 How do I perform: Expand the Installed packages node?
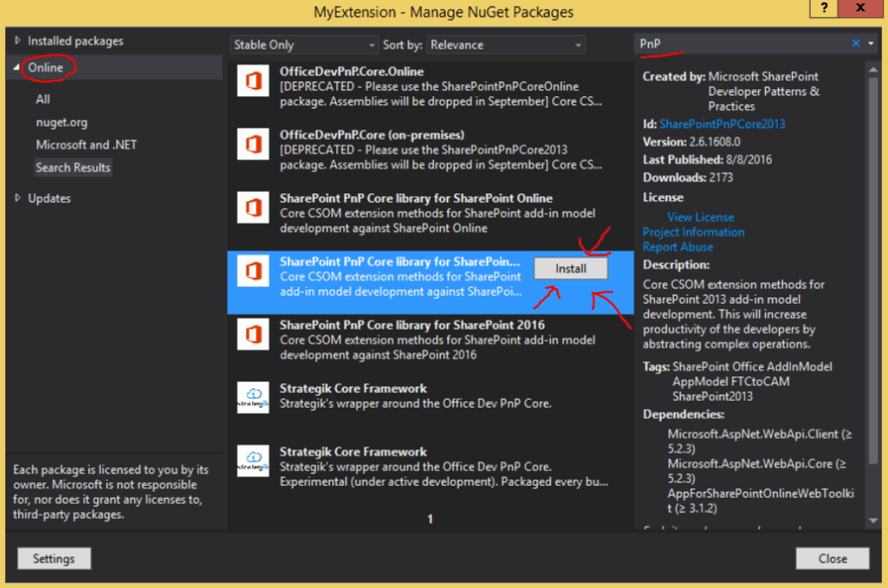[x=18, y=41]
